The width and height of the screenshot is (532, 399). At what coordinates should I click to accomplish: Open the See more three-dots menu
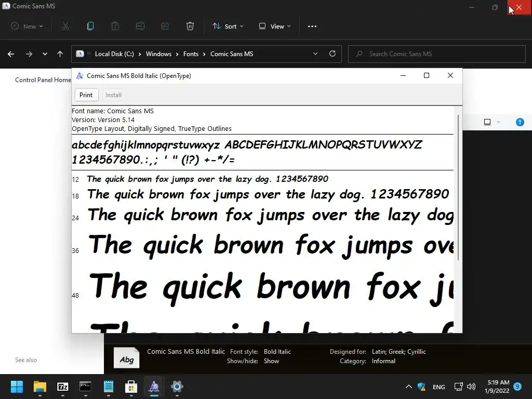pos(312,26)
